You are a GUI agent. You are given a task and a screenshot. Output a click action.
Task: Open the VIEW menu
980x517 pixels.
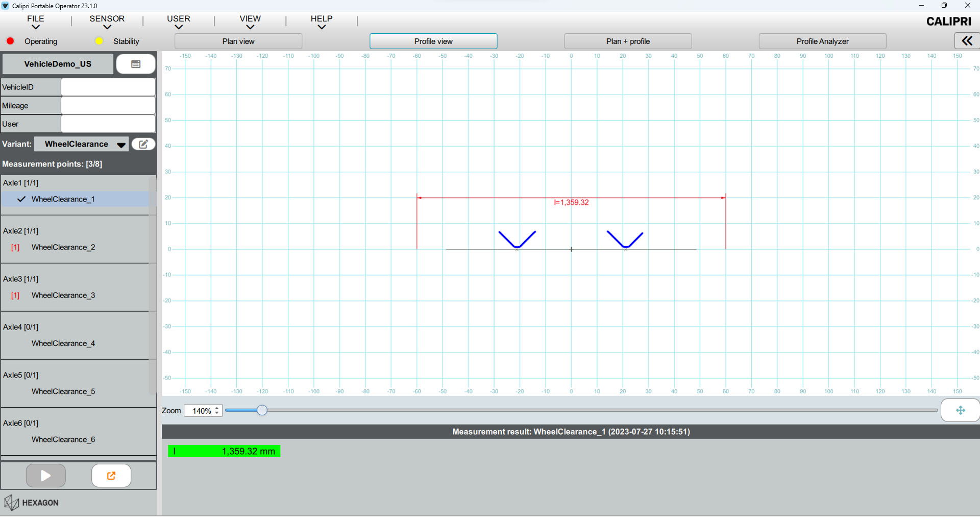250,21
